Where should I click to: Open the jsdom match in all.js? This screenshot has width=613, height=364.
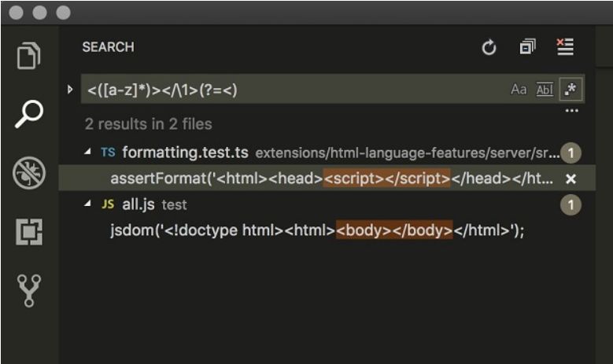[316, 231]
